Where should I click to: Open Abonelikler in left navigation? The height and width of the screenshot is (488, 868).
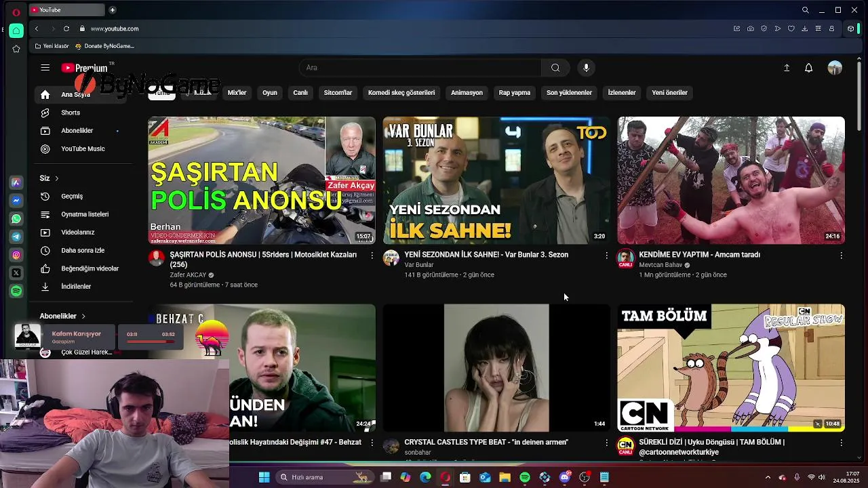click(80, 131)
